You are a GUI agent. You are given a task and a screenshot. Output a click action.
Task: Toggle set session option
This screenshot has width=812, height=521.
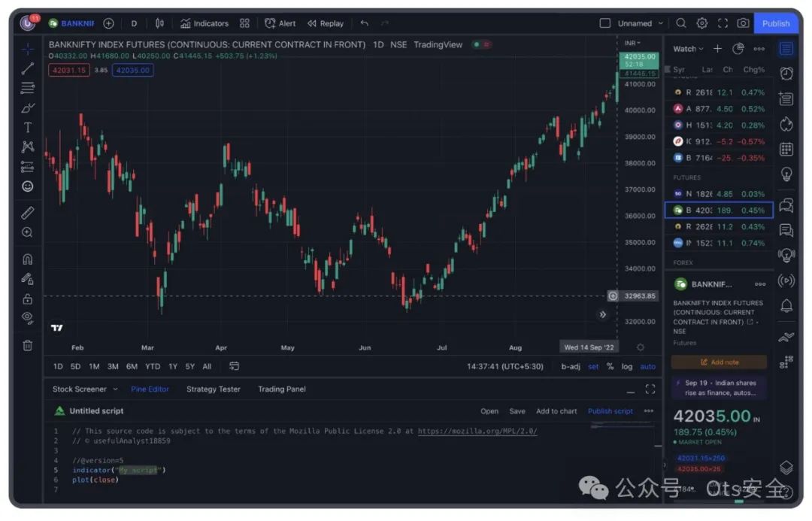point(593,367)
